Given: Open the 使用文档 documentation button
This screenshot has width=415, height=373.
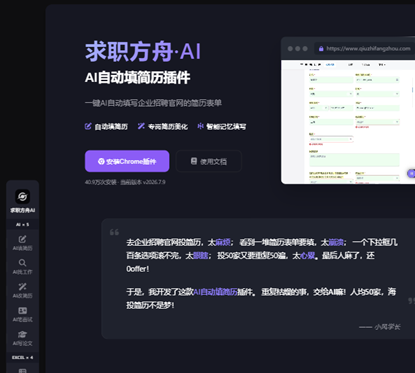Looking at the screenshot, I should [208, 161].
